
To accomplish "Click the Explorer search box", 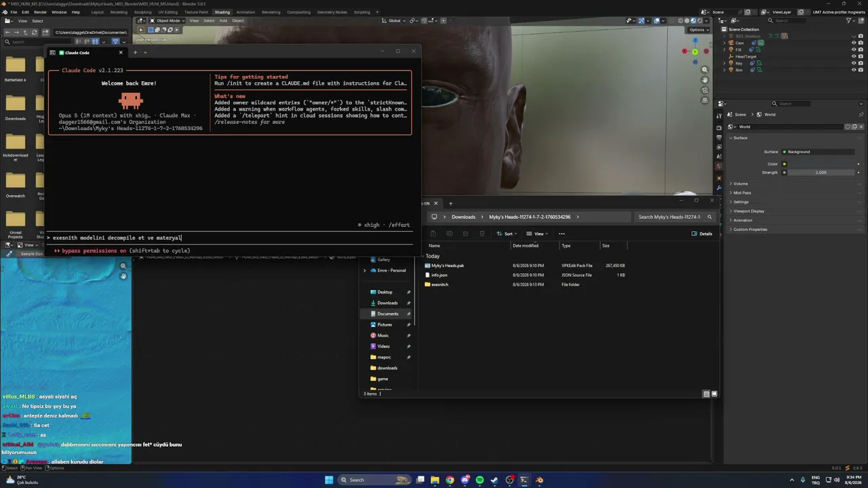I will (x=675, y=217).
